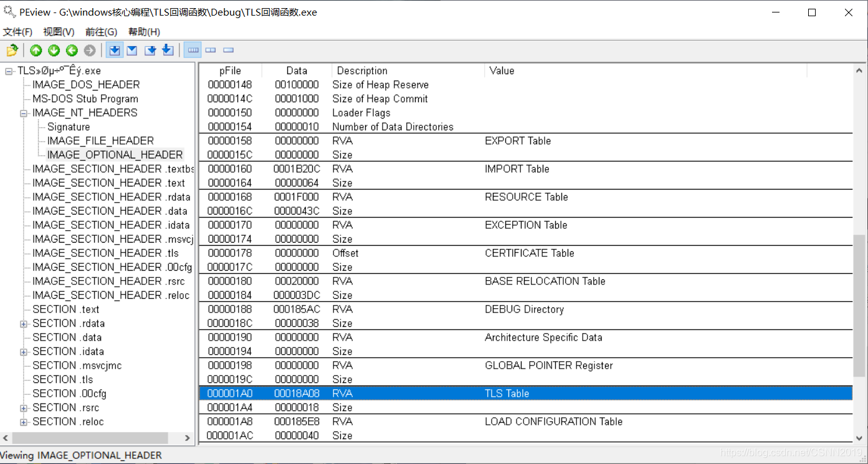Select MS-DOS Stub Program tree item
868x464 pixels.
[x=85, y=99]
